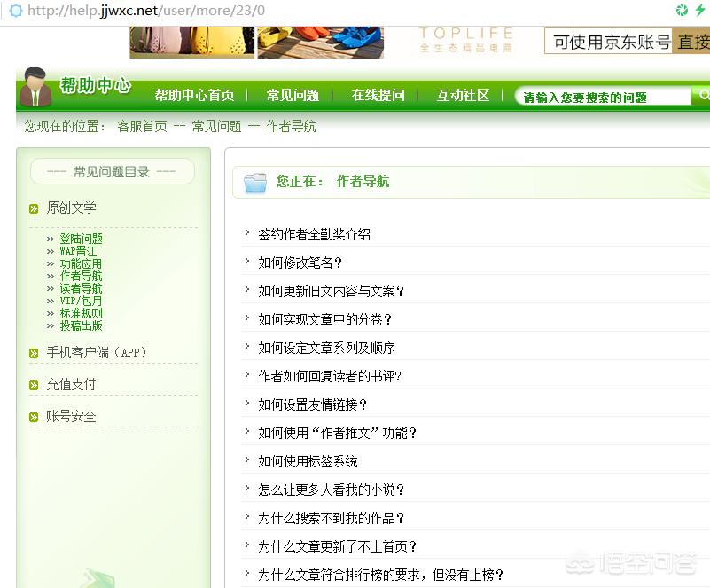
Task: Open 如何更新旧文内容与文案？ article
Action: (x=331, y=291)
